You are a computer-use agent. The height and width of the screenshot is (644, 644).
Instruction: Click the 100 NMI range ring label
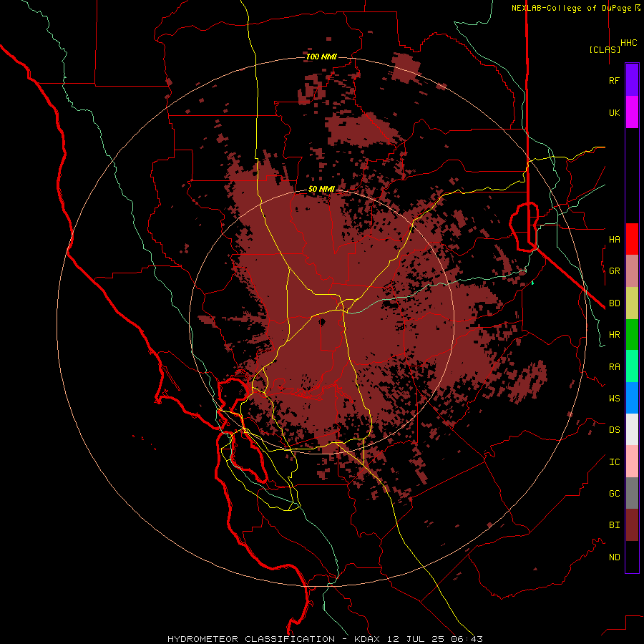pyautogui.click(x=321, y=57)
